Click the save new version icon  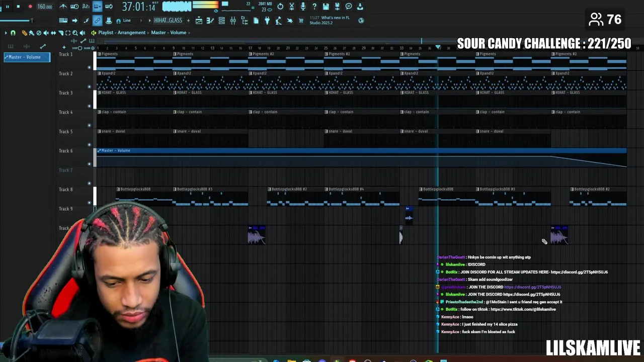pos(337,7)
